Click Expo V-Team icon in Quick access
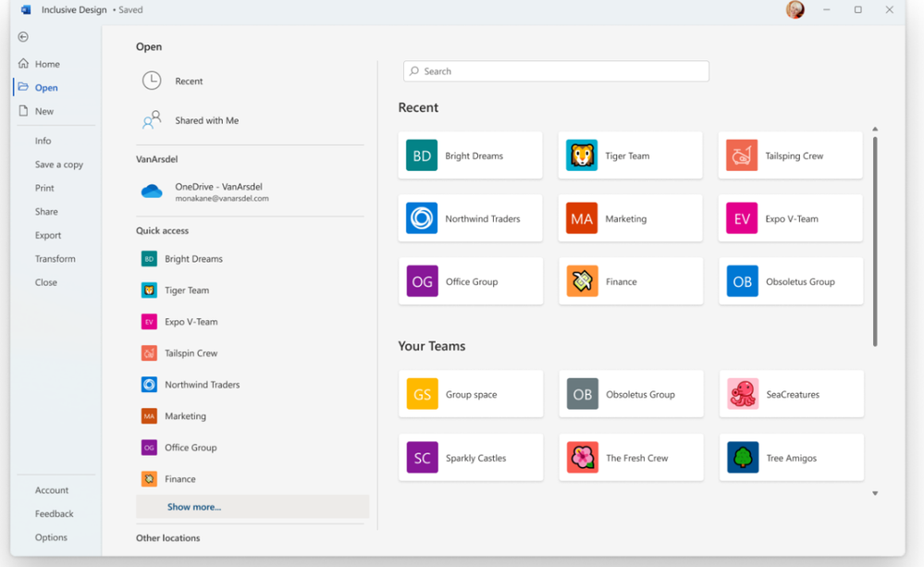The image size is (924, 567). click(149, 322)
